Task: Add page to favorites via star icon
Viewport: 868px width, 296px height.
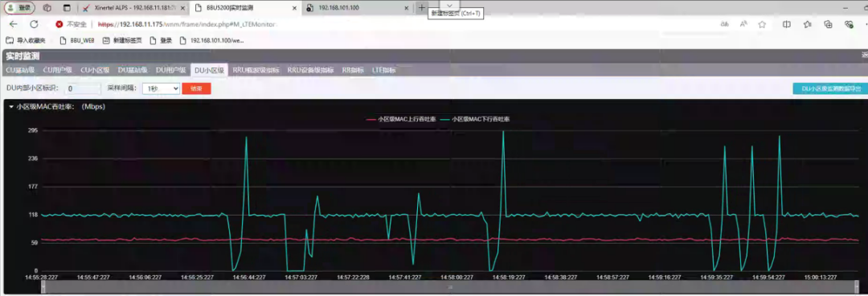Action: (762, 24)
